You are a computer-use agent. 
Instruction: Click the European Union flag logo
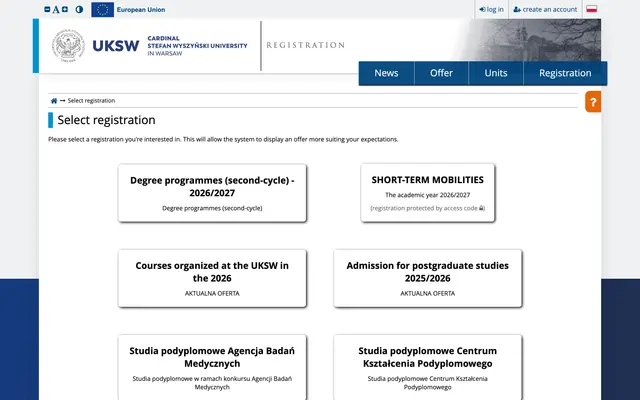tap(102, 10)
